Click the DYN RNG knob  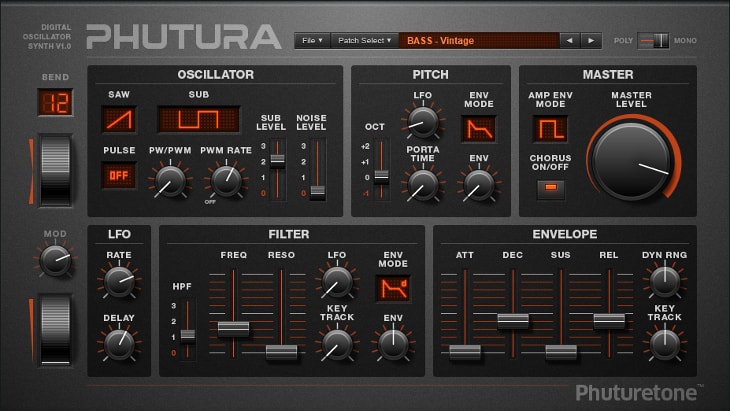point(665,282)
